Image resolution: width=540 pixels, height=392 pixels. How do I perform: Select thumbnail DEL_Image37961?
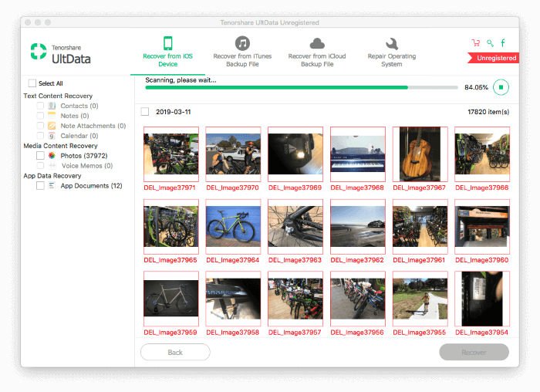click(x=420, y=227)
